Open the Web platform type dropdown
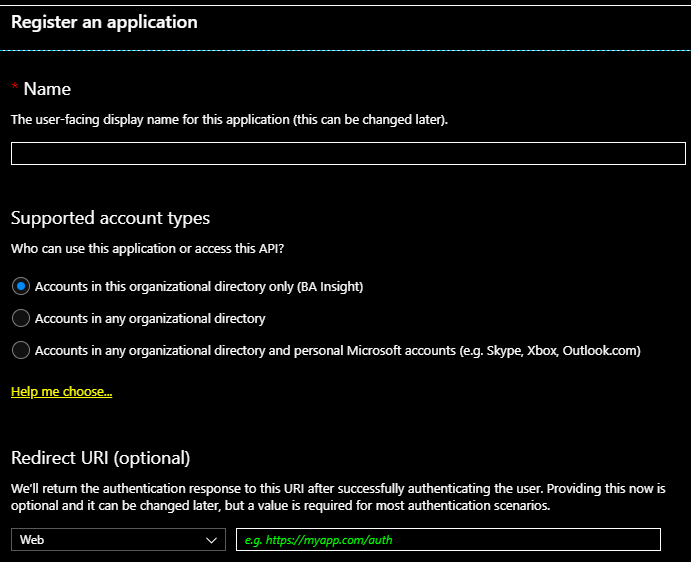This screenshot has height=562, width=691. tap(118, 540)
